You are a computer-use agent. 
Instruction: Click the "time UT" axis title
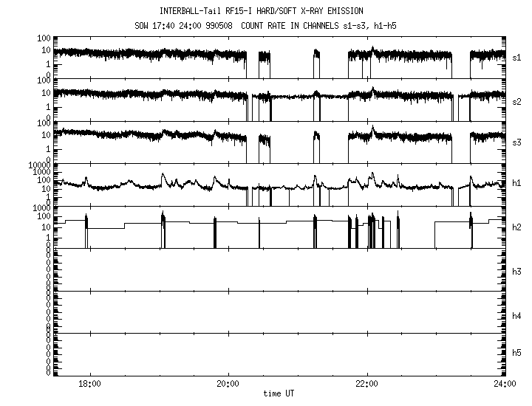278,393
